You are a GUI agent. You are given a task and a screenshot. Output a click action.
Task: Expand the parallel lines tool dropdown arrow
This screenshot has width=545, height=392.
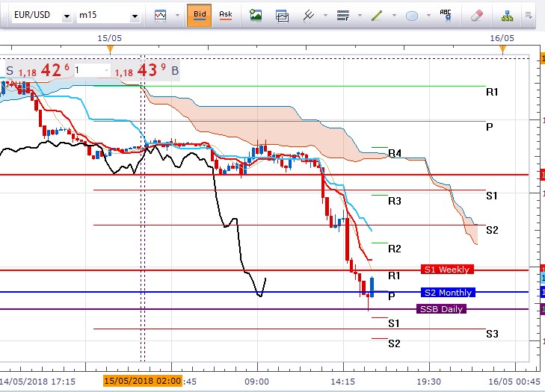coord(325,15)
